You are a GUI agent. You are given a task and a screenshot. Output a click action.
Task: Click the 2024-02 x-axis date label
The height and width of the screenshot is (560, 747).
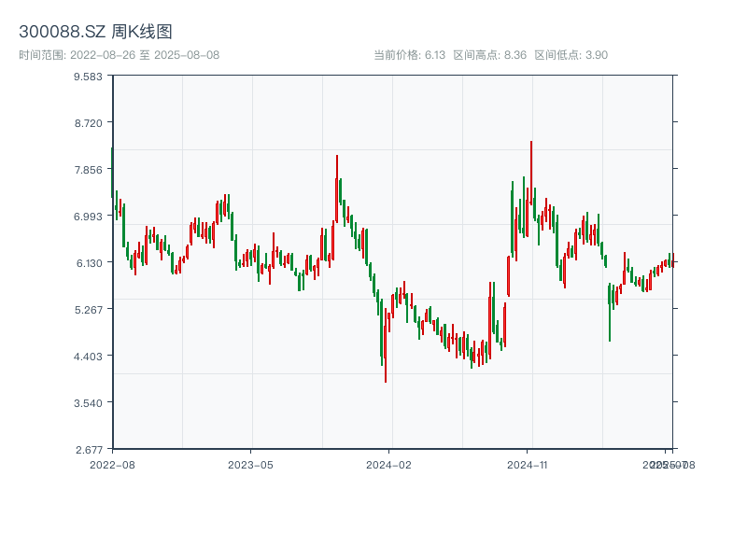pos(389,464)
